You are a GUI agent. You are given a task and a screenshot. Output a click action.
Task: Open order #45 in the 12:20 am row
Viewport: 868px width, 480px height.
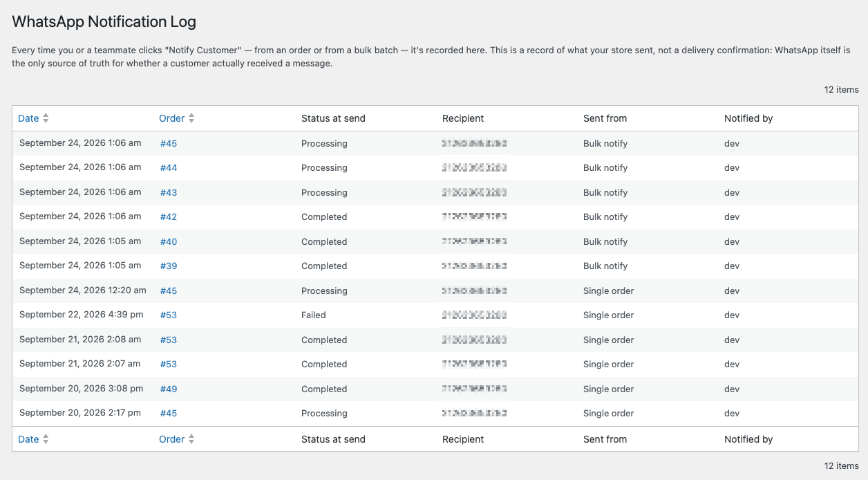click(x=169, y=290)
